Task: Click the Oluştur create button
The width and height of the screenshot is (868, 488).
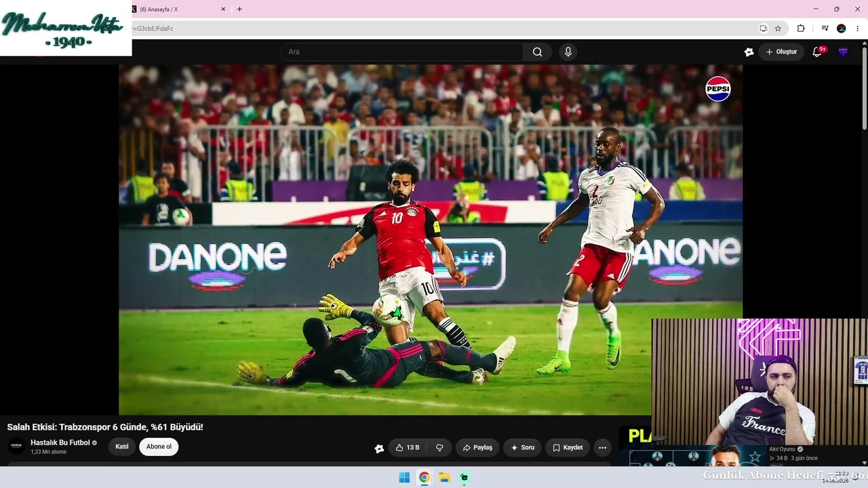Action: 781,52
